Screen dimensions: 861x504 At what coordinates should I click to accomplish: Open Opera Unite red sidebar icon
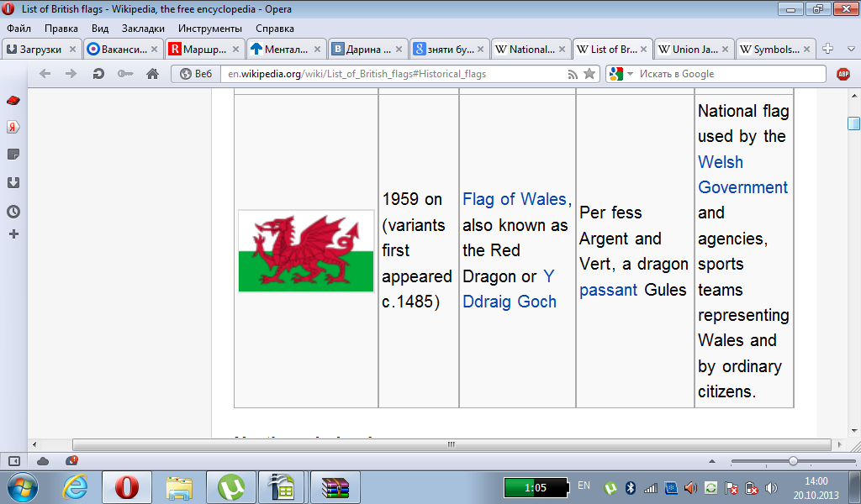pos(13,100)
